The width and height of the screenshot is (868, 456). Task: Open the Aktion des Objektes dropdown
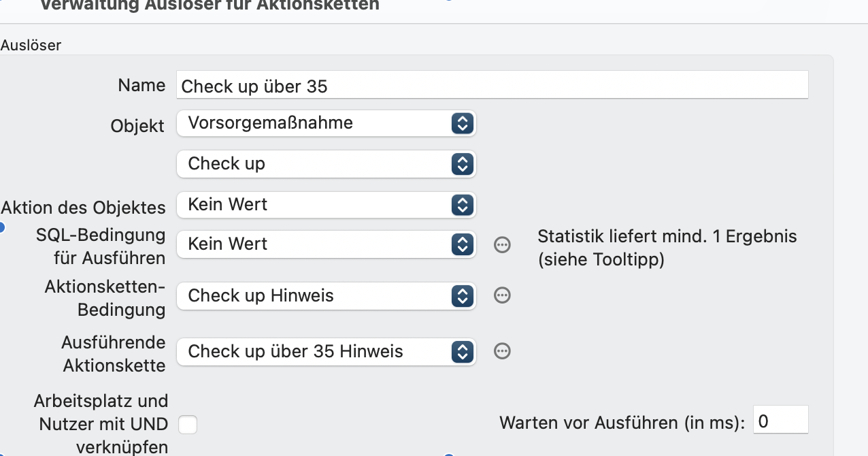coord(326,204)
